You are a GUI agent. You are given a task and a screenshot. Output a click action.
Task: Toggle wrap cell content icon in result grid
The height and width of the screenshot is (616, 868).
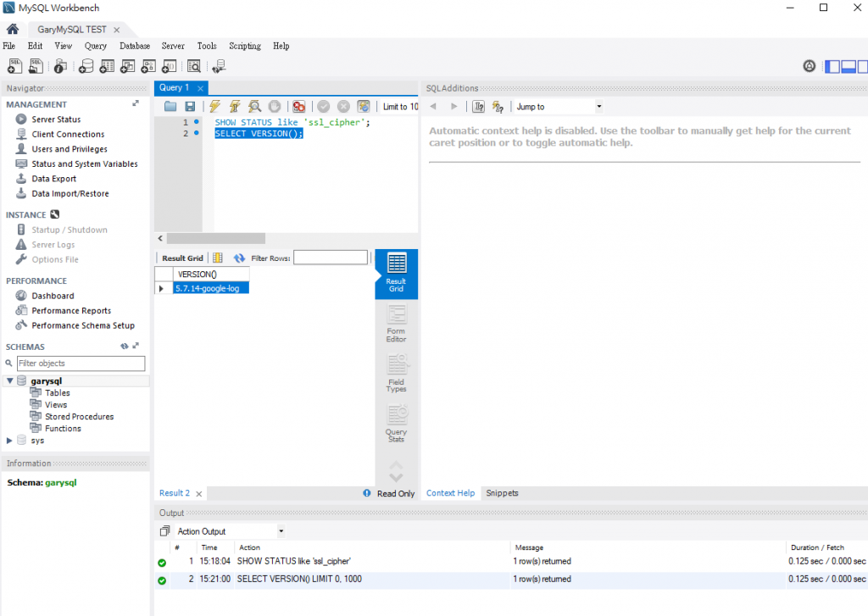(218, 258)
